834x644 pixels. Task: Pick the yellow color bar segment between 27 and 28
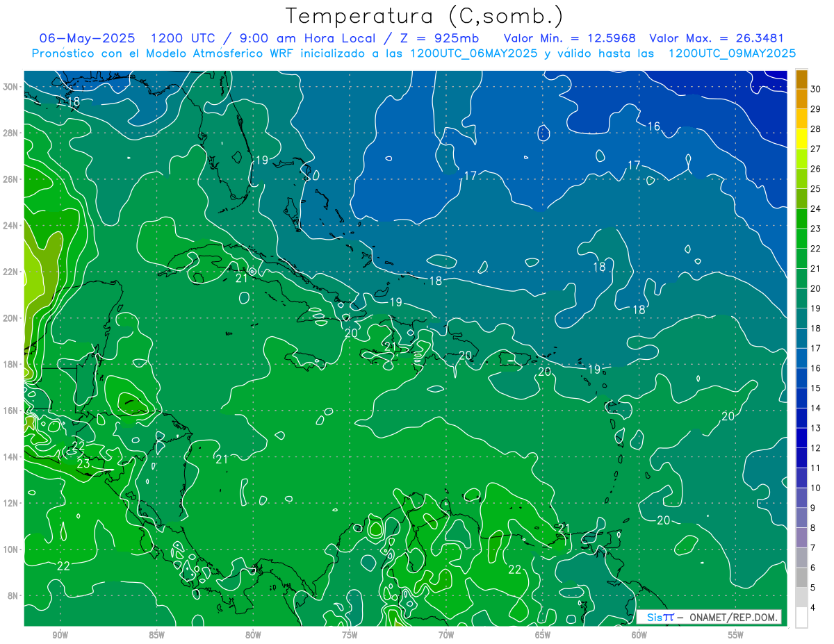[801, 139]
